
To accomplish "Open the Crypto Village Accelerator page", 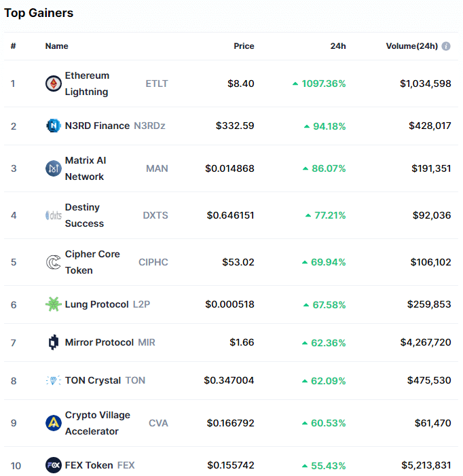I will click(x=97, y=423).
